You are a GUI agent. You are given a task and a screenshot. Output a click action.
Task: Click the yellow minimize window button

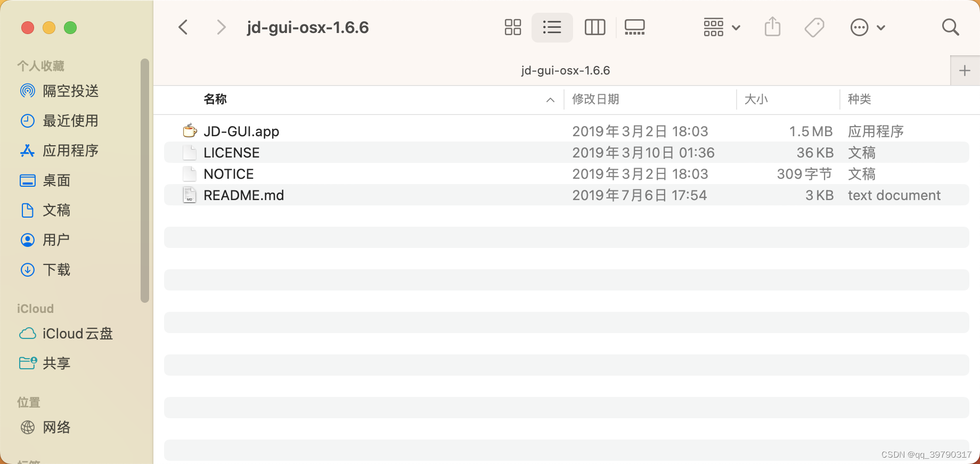point(49,28)
